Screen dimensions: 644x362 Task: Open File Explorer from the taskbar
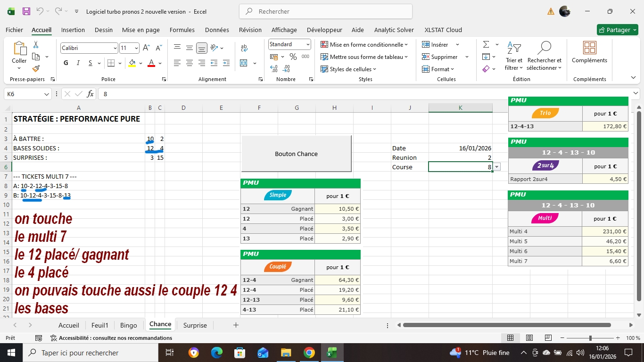[x=286, y=353]
